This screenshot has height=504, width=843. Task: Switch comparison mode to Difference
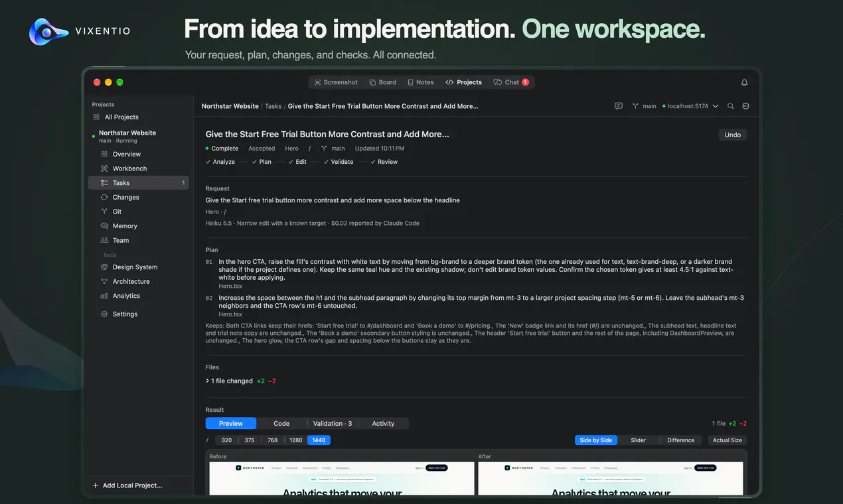coord(680,440)
